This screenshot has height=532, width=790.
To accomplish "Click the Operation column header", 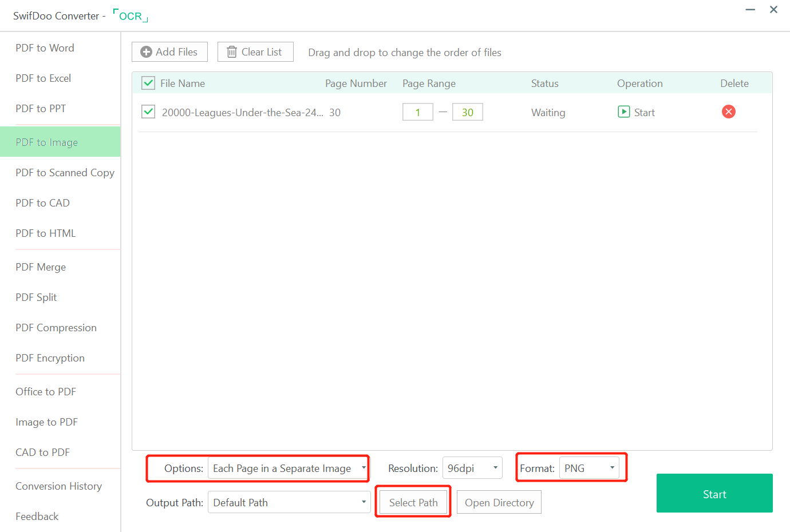I will pyautogui.click(x=640, y=84).
